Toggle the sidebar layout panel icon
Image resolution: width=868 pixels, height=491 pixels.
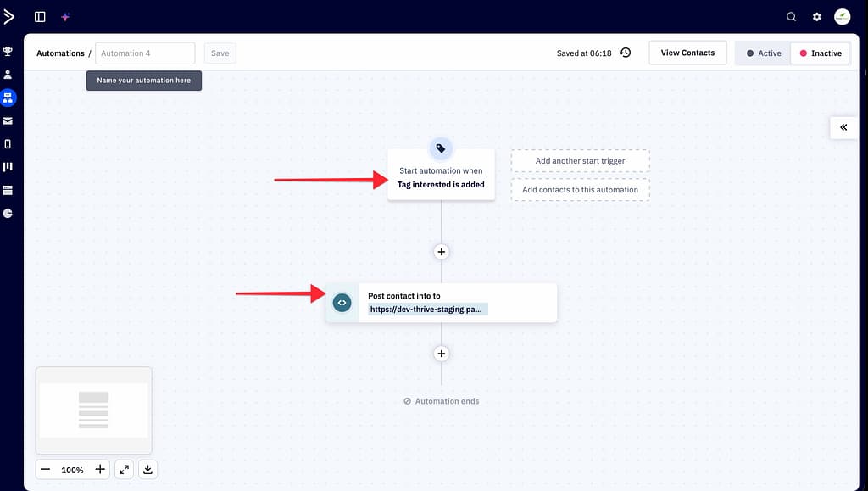40,16
